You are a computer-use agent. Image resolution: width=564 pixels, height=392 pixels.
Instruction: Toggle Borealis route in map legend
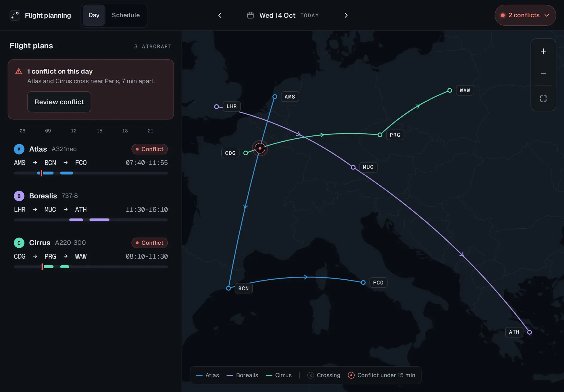coord(242,375)
